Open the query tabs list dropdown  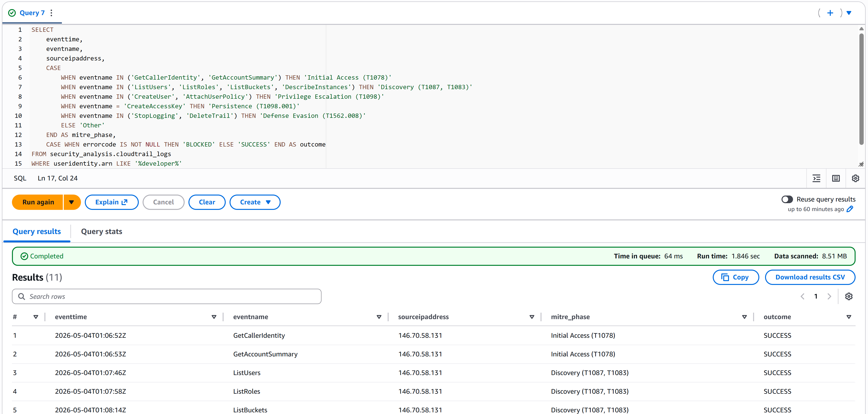(849, 13)
